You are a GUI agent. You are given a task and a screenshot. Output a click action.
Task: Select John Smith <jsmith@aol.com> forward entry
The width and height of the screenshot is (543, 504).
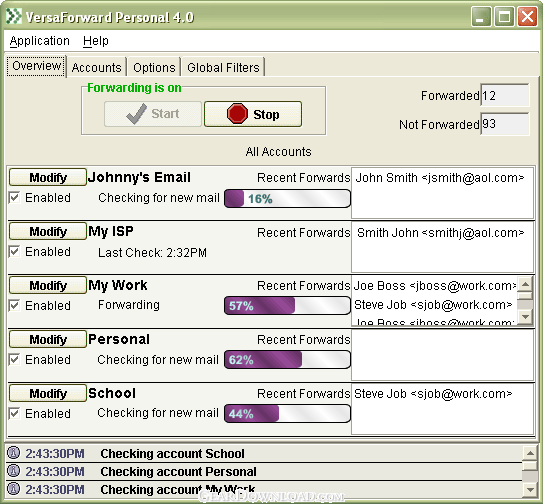point(440,178)
